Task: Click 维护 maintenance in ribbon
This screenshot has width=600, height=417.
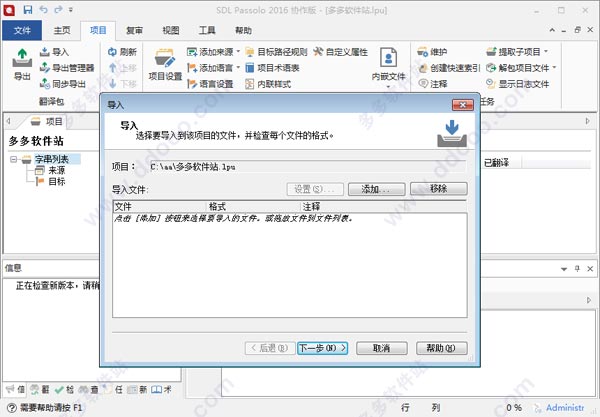Action: 432,52
